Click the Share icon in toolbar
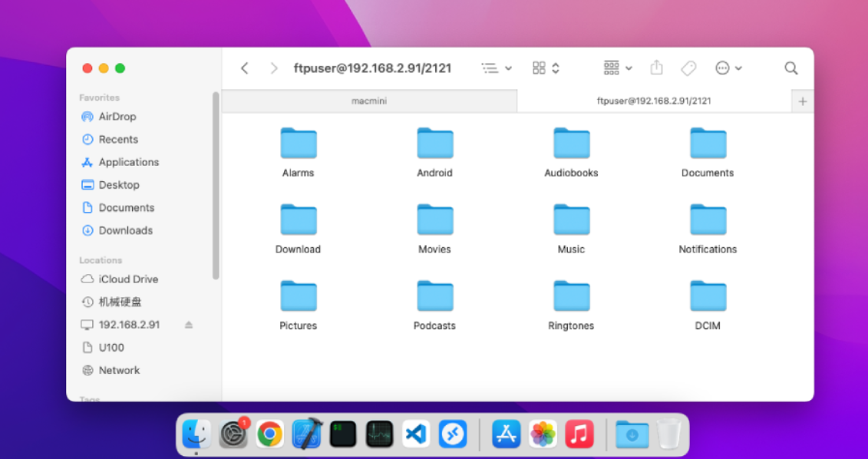The height and width of the screenshot is (459, 868). [x=656, y=68]
